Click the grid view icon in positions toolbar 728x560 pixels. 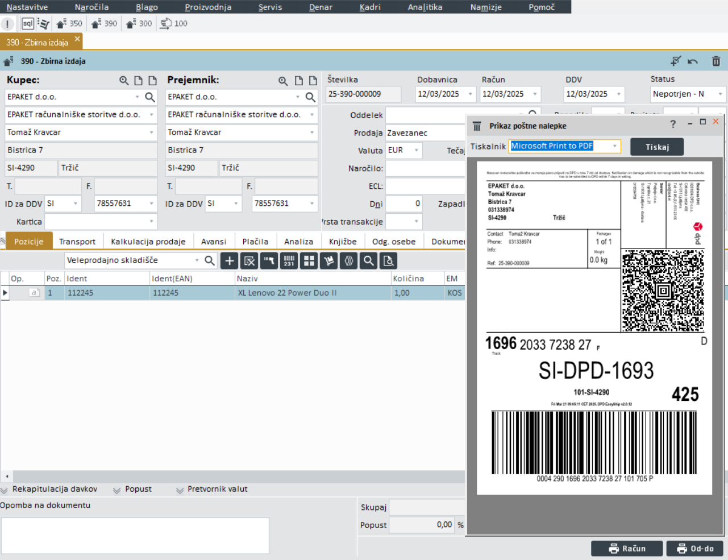click(309, 261)
